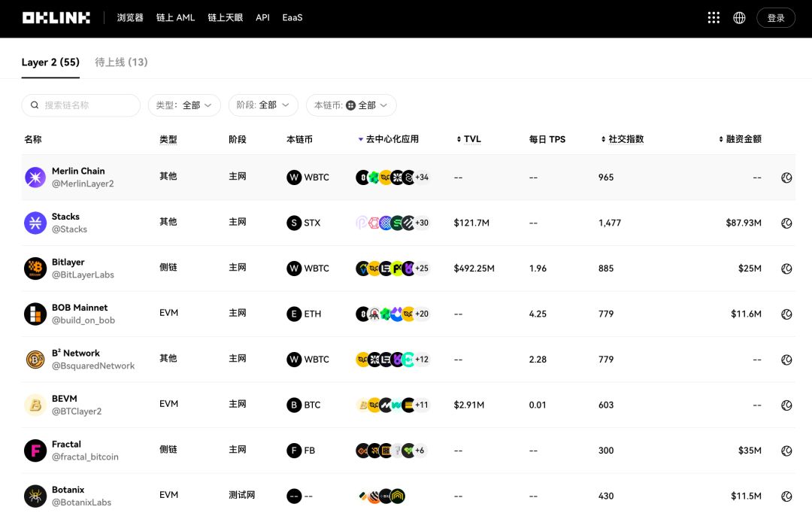This screenshot has width=812, height=516.
Task: Click the 类型 column header
Action: (168, 139)
